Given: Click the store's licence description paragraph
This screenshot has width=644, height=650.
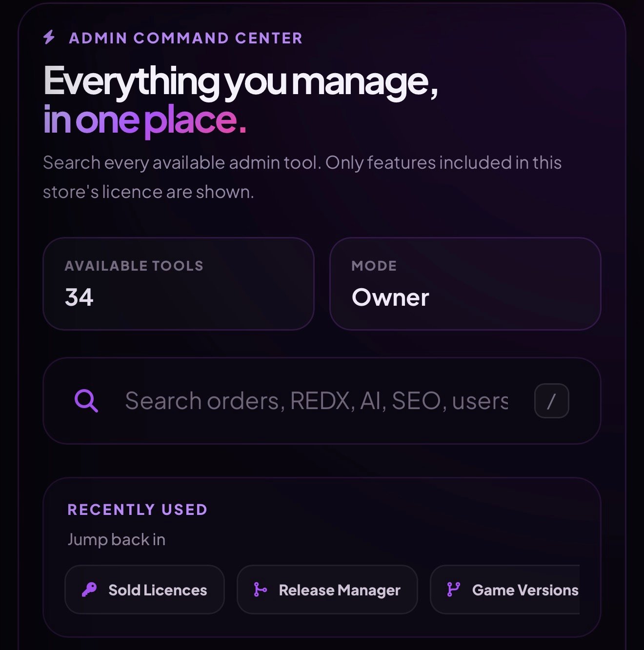Looking at the screenshot, I should pos(302,177).
